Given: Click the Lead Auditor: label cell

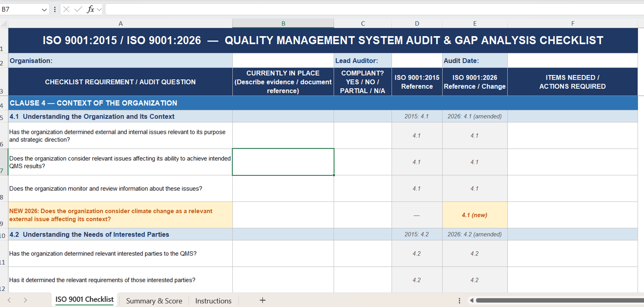Looking at the screenshot, I should tap(363, 60).
